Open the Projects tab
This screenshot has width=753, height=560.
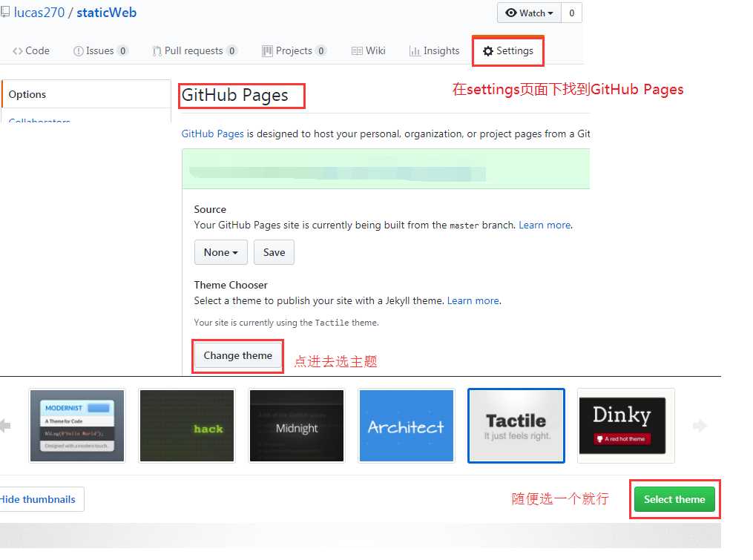294,51
